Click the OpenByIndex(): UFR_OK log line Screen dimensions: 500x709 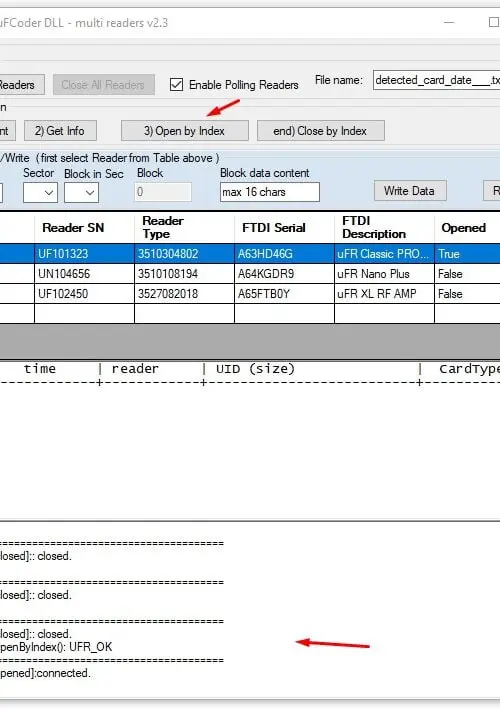click(x=56, y=647)
